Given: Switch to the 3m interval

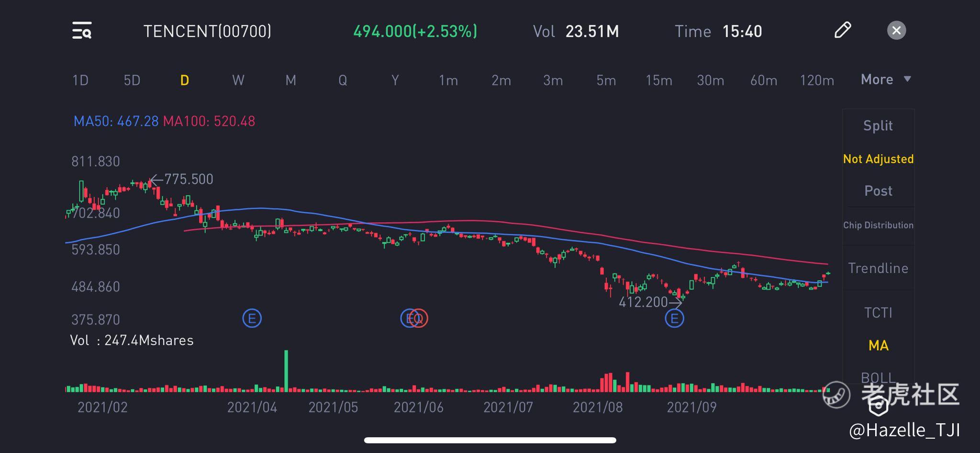Looking at the screenshot, I should click(x=553, y=80).
